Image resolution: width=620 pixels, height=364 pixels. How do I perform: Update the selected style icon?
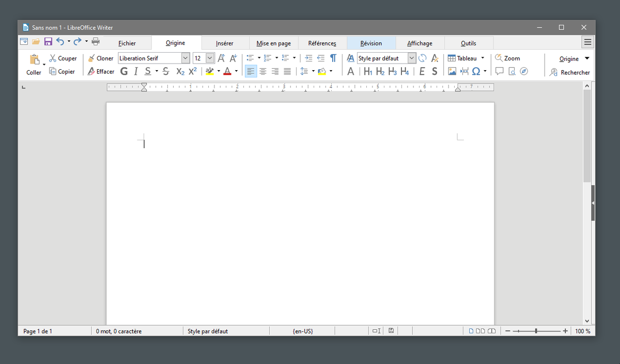click(x=423, y=58)
